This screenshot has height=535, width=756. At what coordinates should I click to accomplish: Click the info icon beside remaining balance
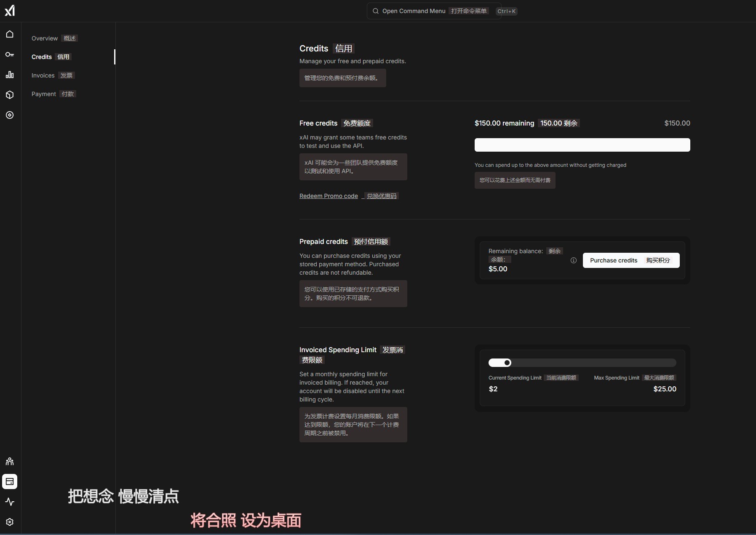[573, 260]
